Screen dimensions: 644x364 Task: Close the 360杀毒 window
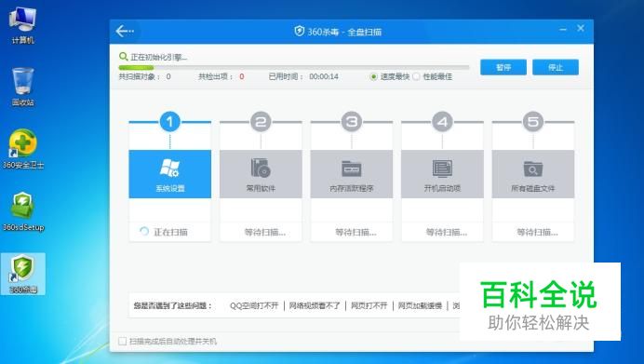tap(581, 28)
